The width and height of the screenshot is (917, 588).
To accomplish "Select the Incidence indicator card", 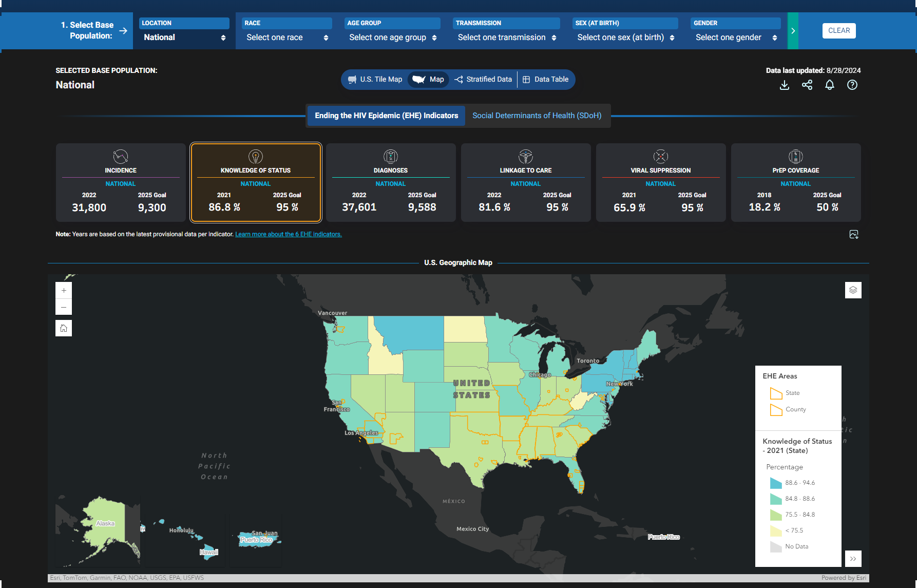I will (120, 182).
